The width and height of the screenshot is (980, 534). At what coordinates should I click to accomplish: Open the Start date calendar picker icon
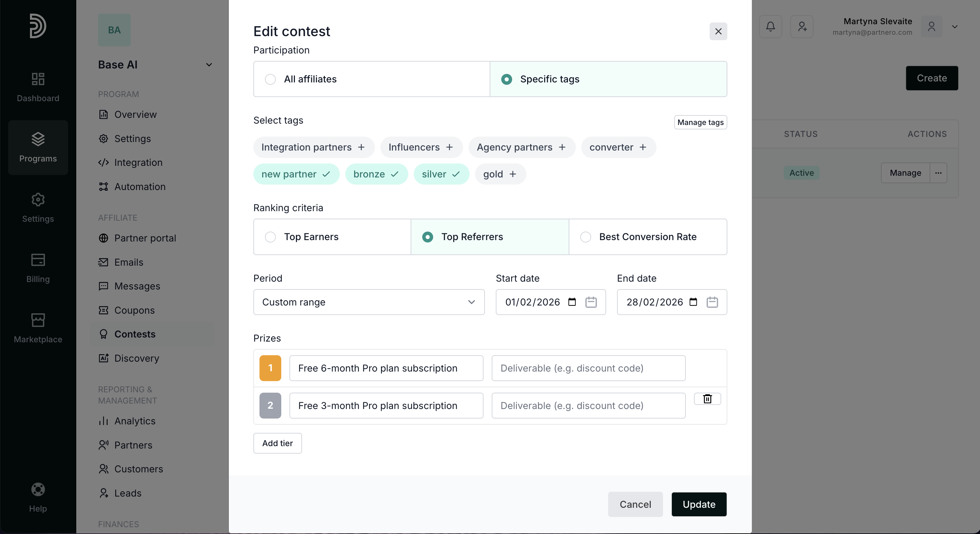[590, 302]
